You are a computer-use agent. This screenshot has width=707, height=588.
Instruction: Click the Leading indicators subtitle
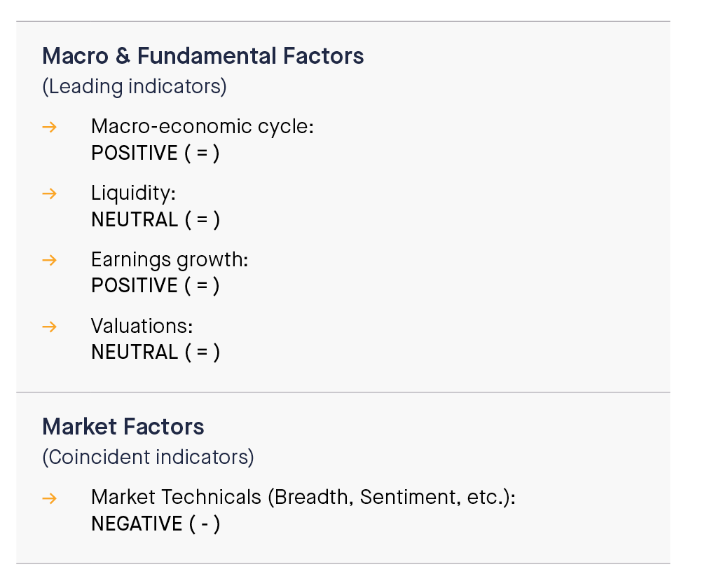click(135, 87)
